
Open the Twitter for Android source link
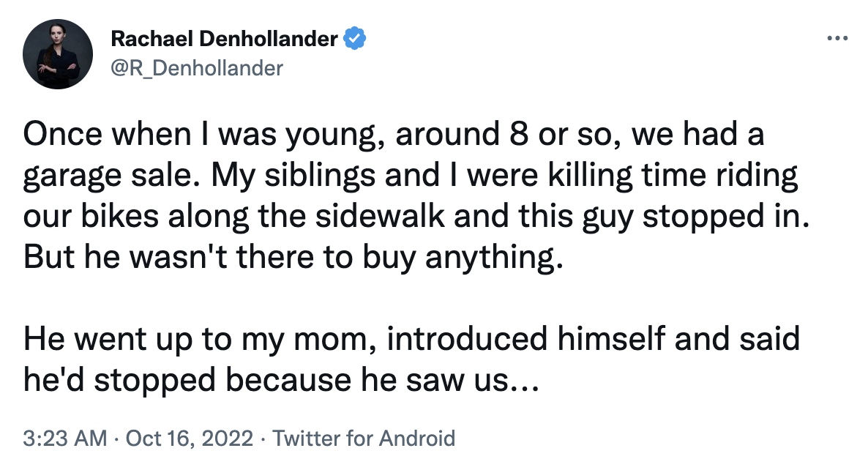363,439
